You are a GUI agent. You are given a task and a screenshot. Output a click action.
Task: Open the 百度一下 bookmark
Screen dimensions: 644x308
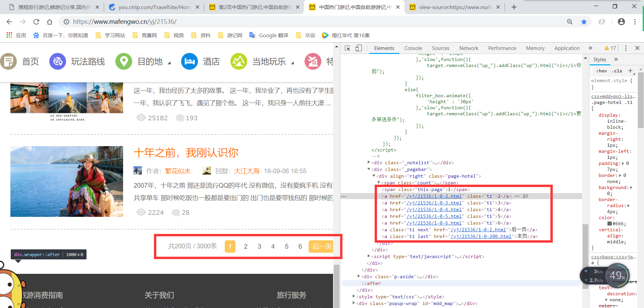pyautogui.click(x=61, y=35)
